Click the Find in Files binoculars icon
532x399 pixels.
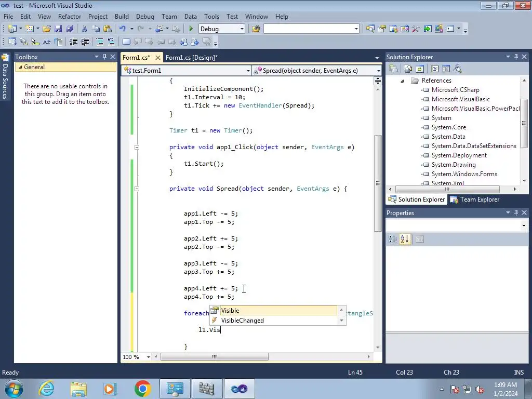click(256, 29)
